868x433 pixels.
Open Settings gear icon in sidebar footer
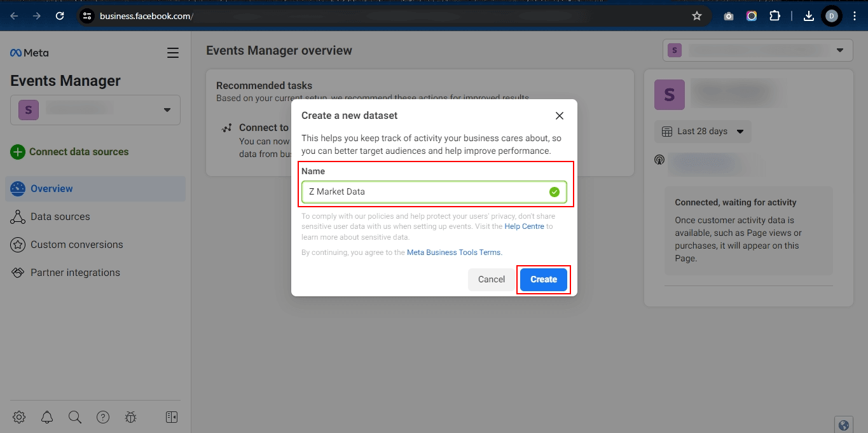click(x=19, y=417)
